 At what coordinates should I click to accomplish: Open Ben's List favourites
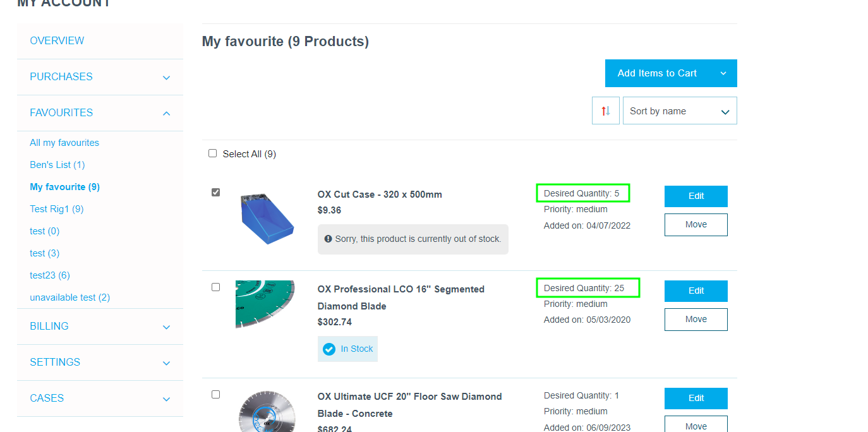[57, 165]
